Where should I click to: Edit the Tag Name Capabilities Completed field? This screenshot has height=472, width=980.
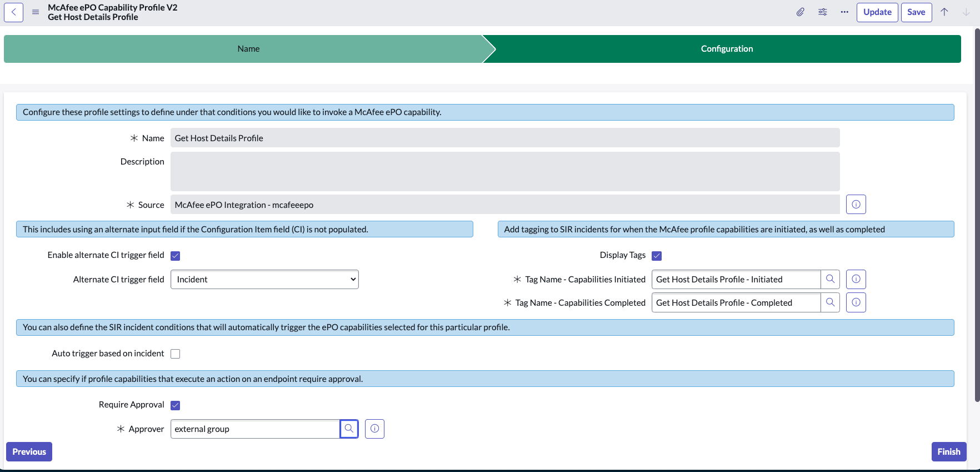click(x=736, y=302)
